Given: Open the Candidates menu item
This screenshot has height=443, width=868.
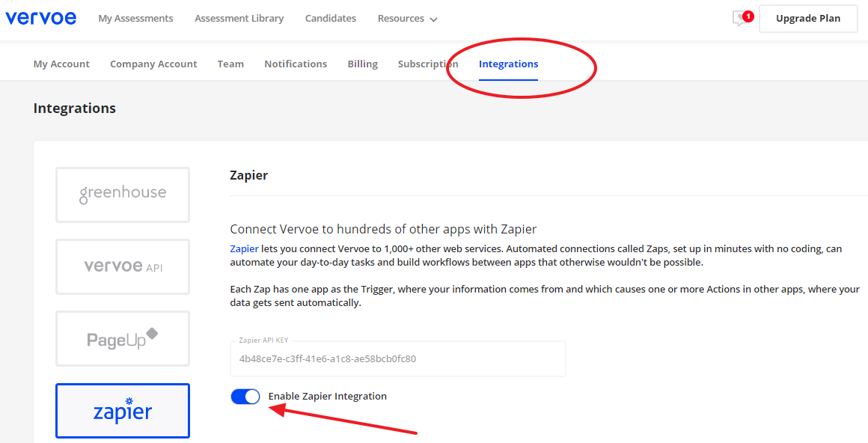Looking at the screenshot, I should (x=331, y=19).
